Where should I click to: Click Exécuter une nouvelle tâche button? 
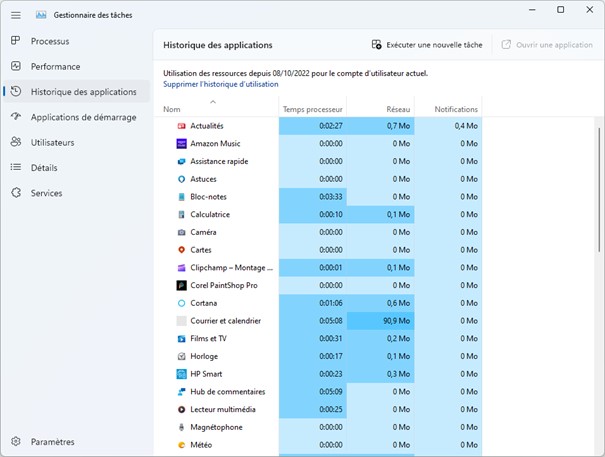[427, 45]
